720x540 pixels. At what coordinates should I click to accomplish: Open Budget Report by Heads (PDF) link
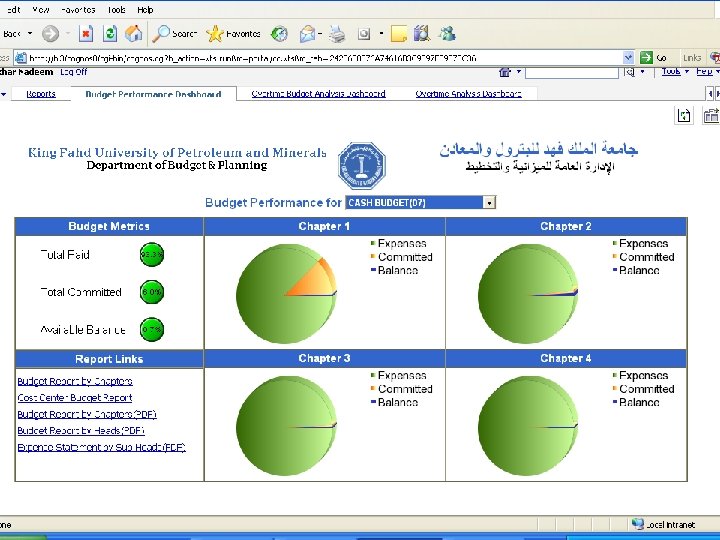tap(81, 431)
